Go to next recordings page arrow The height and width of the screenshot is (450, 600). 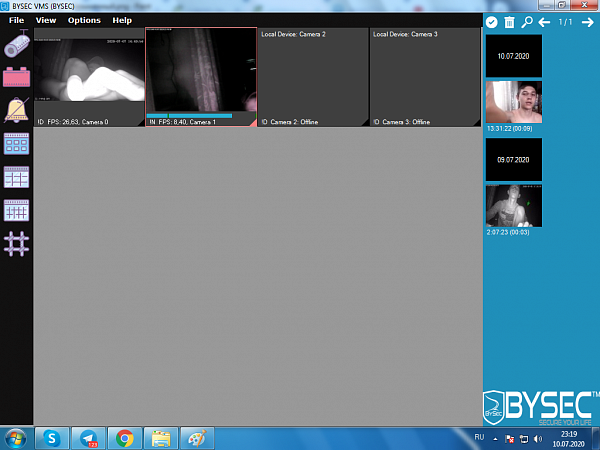pos(588,22)
